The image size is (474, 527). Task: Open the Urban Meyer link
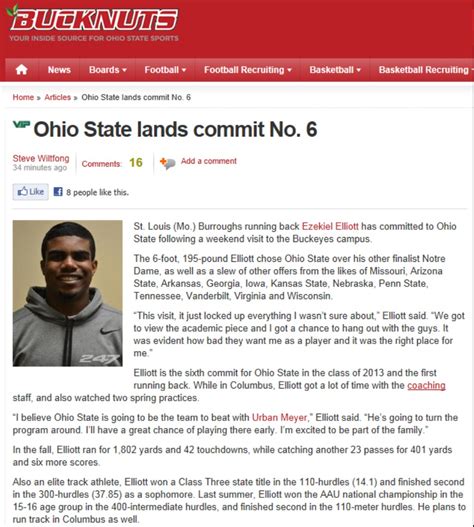click(280, 417)
